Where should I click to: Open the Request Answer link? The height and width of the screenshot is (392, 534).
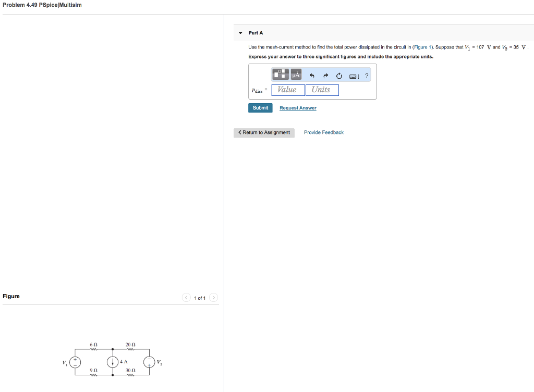(x=298, y=107)
